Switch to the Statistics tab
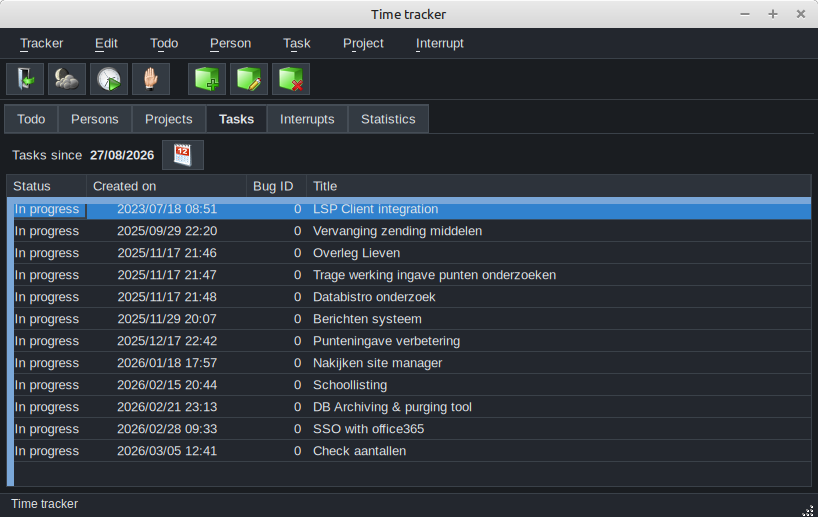Viewport: 818px width, 517px height. (388, 119)
